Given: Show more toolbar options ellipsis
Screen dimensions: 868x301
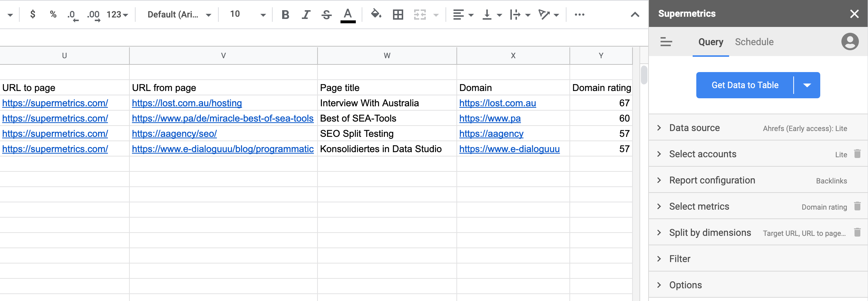Looking at the screenshot, I should pos(580,15).
